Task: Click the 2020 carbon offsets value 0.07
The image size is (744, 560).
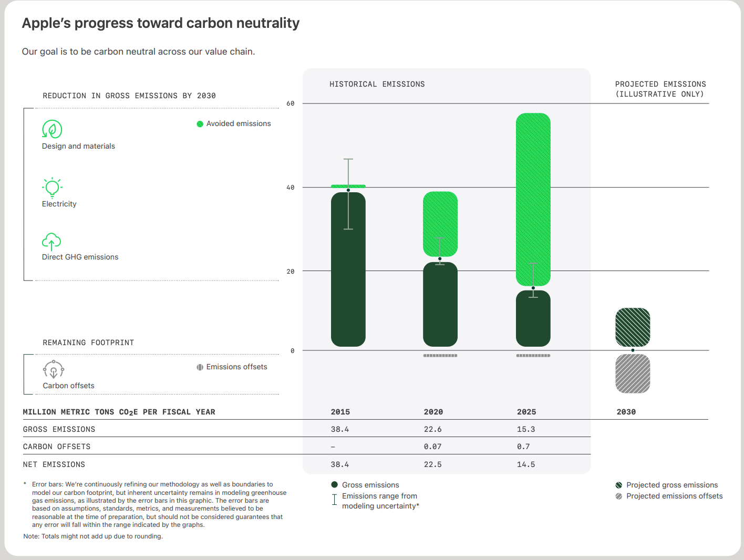Action: [433, 447]
